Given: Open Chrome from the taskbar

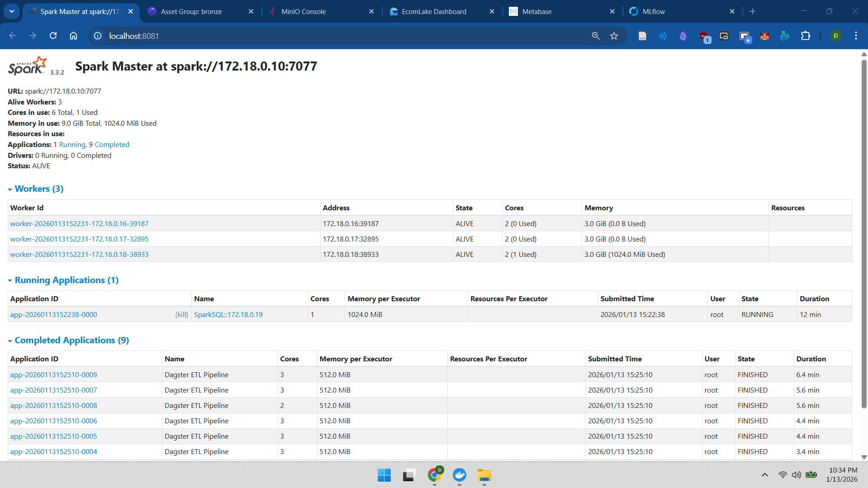Looking at the screenshot, I should coord(435,474).
